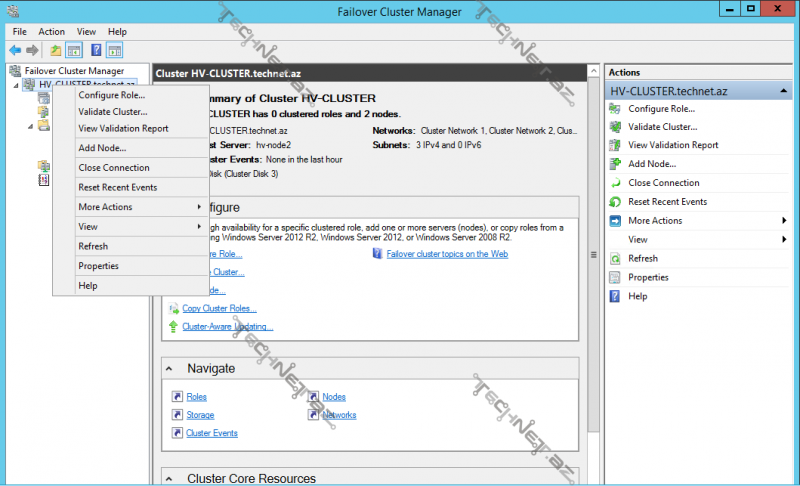Select Close Connection in the context menu
Viewport: 800px width, 486px height.
click(x=113, y=168)
